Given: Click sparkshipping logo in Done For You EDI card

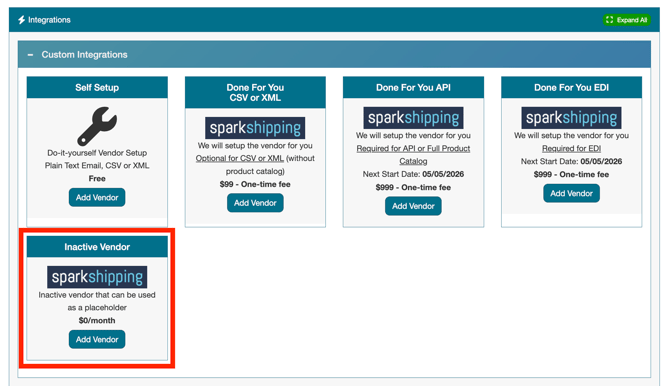Looking at the screenshot, I should click(571, 118).
